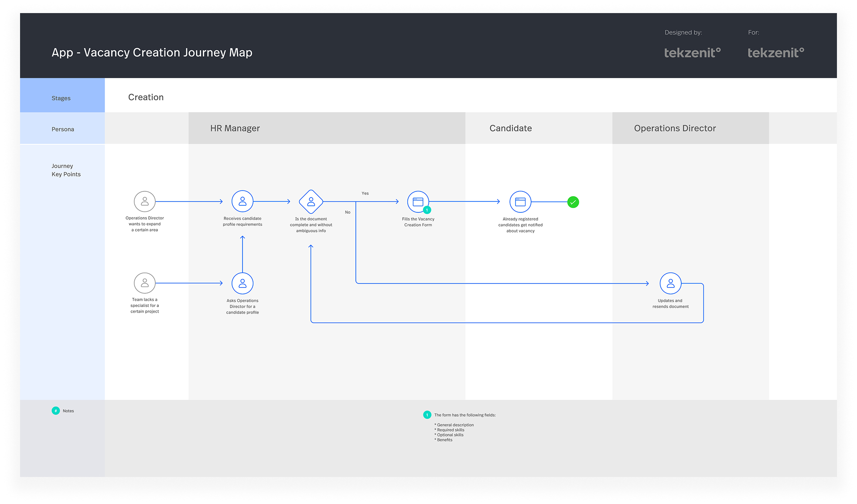Click the green checkmark end node
The height and width of the screenshot is (504, 857).
click(573, 202)
